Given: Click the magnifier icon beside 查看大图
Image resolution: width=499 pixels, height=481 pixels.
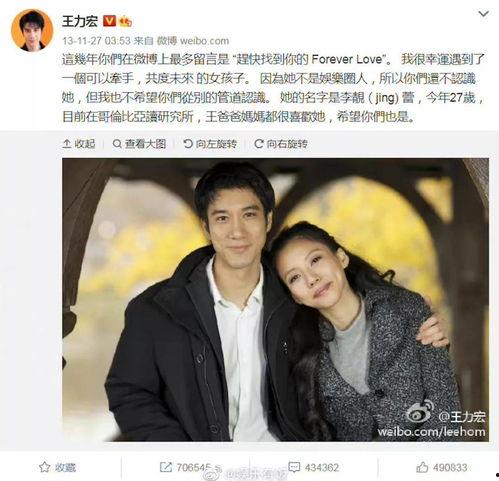Looking at the screenshot, I should point(117,144).
